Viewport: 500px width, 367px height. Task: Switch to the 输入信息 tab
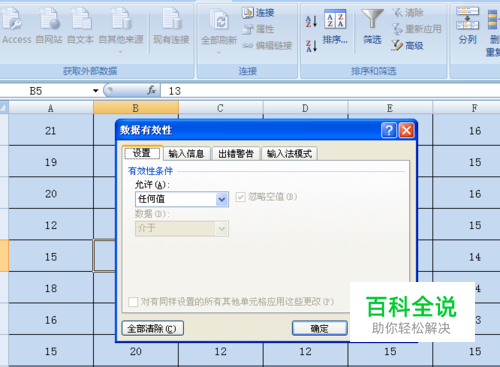[187, 154]
